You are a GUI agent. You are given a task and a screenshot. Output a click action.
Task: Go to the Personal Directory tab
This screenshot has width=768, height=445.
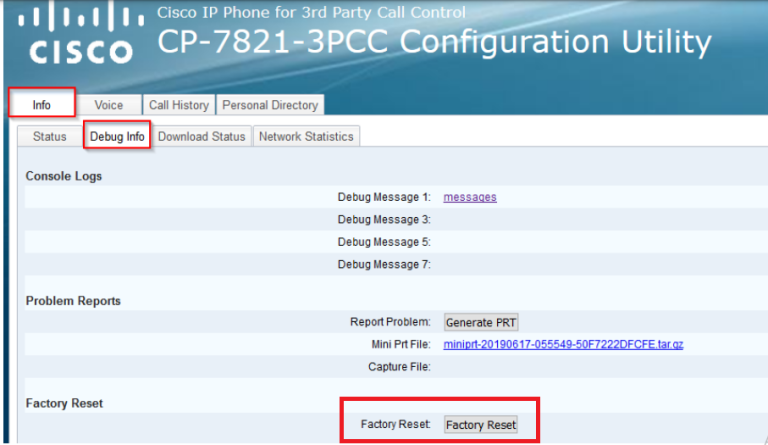[x=270, y=105]
